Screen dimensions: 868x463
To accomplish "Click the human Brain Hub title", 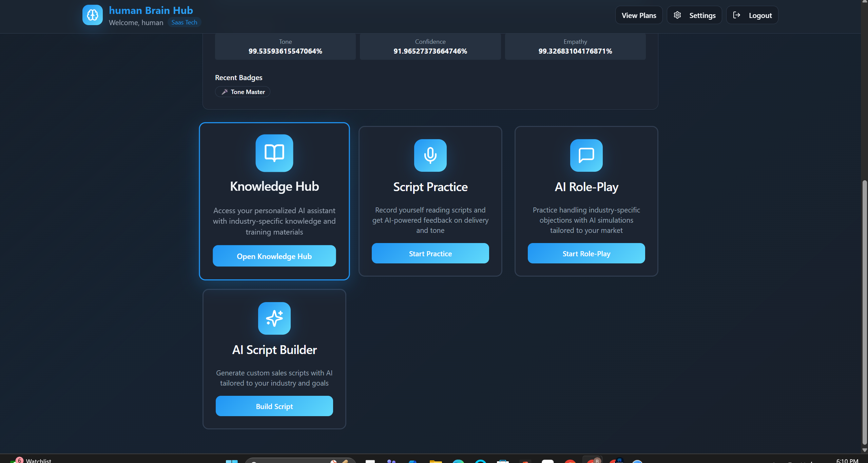I will click(x=151, y=11).
